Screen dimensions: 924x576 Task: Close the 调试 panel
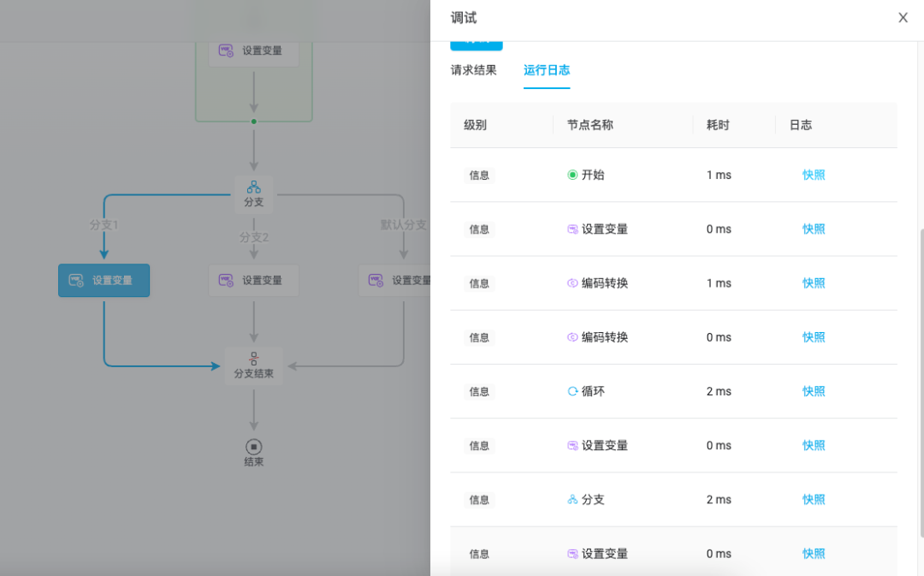click(903, 18)
